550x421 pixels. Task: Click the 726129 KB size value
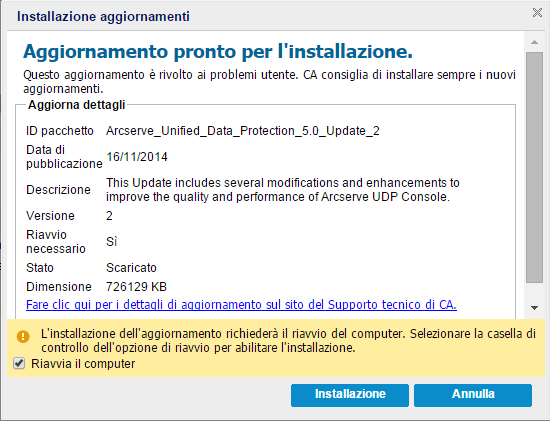pyautogui.click(x=136, y=287)
